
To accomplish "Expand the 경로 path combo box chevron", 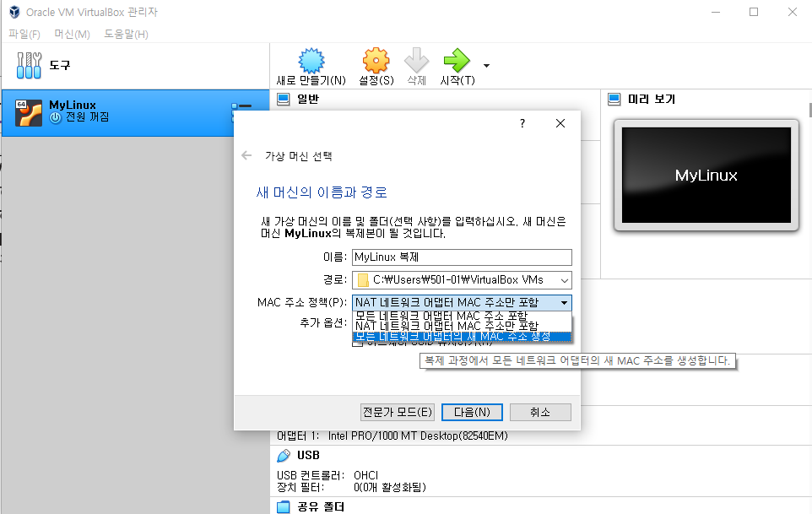I will click(565, 280).
